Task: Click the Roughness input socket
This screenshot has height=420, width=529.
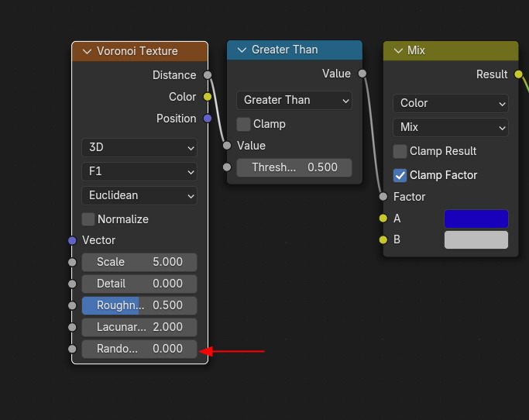Action: pyautogui.click(x=72, y=305)
